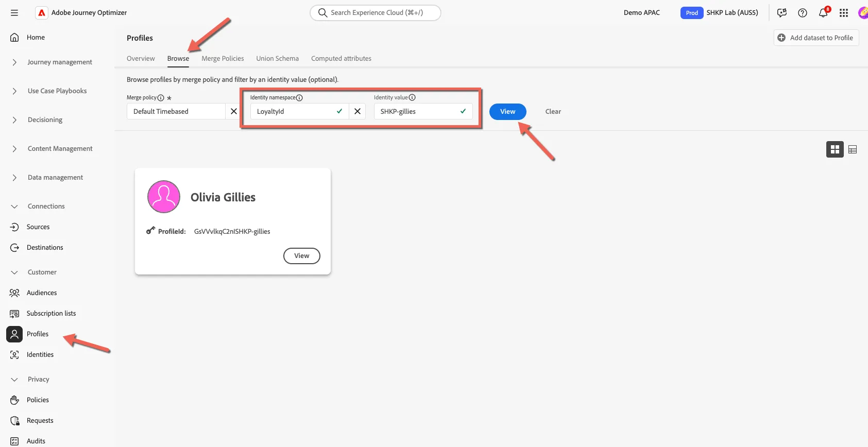Click Identity value info icon
868x447 pixels.
[412, 97]
